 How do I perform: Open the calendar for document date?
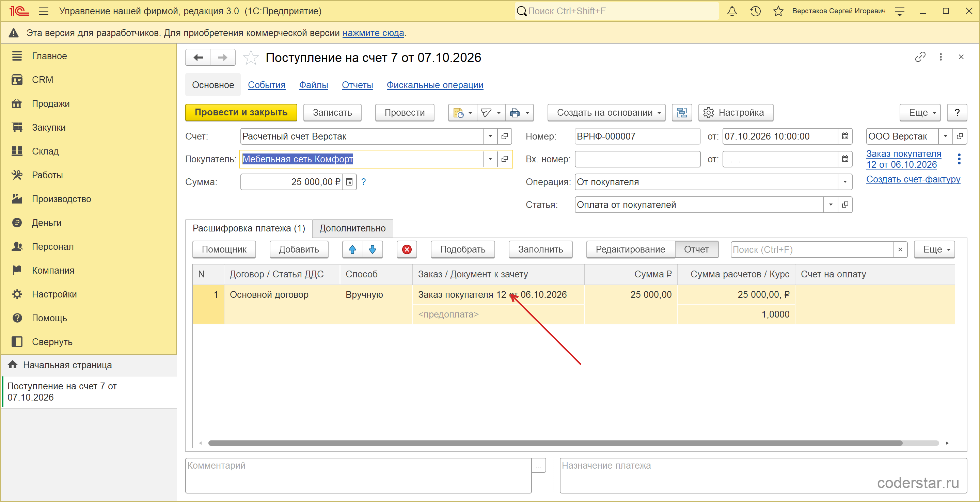pyautogui.click(x=845, y=136)
